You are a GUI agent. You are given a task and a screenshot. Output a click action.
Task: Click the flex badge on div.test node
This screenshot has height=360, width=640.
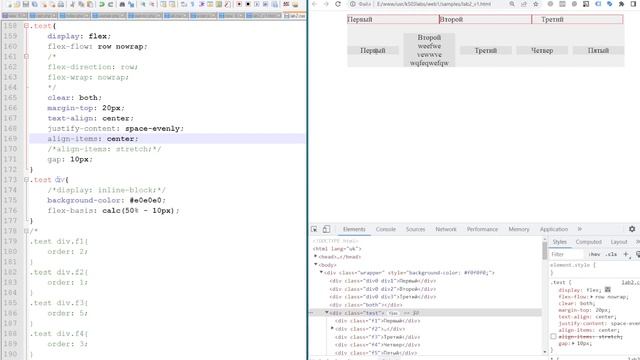pos(393,313)
